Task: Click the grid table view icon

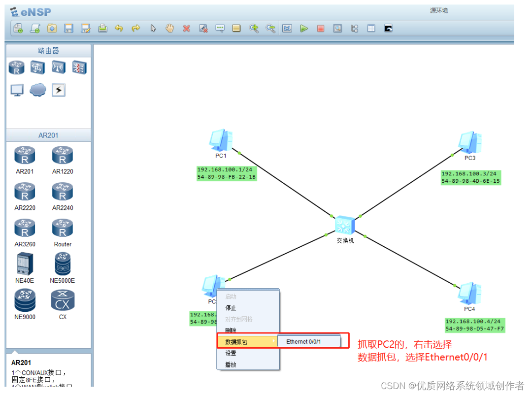Action: tap(371, 28)
